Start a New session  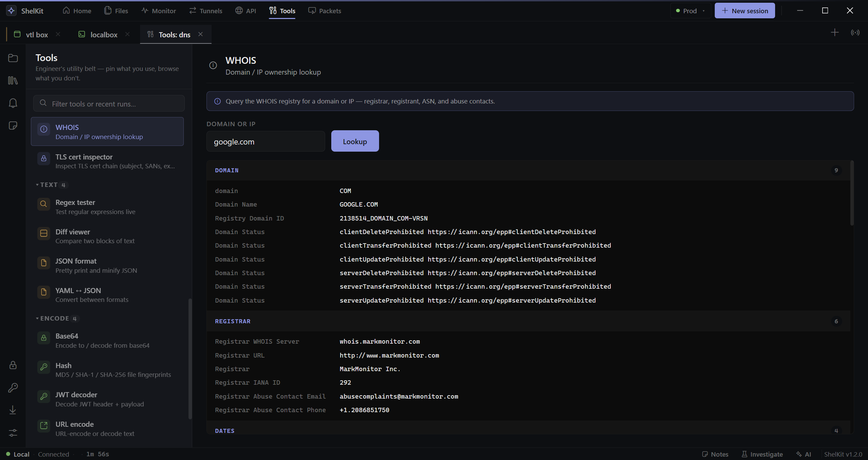pos(745,11)
